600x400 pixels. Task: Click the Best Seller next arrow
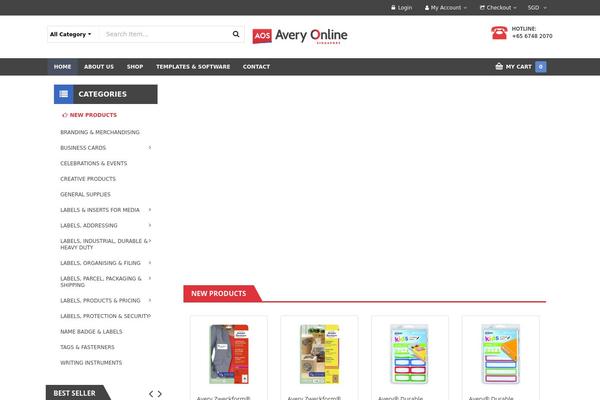(160, 393)
